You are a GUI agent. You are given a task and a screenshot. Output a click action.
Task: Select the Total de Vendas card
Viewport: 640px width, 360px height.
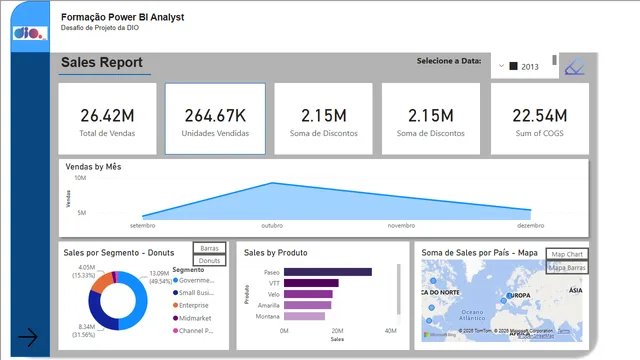(107, 119)
